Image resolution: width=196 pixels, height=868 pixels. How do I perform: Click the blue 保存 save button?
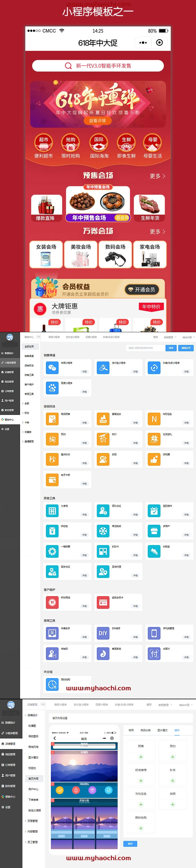[130, 843]
